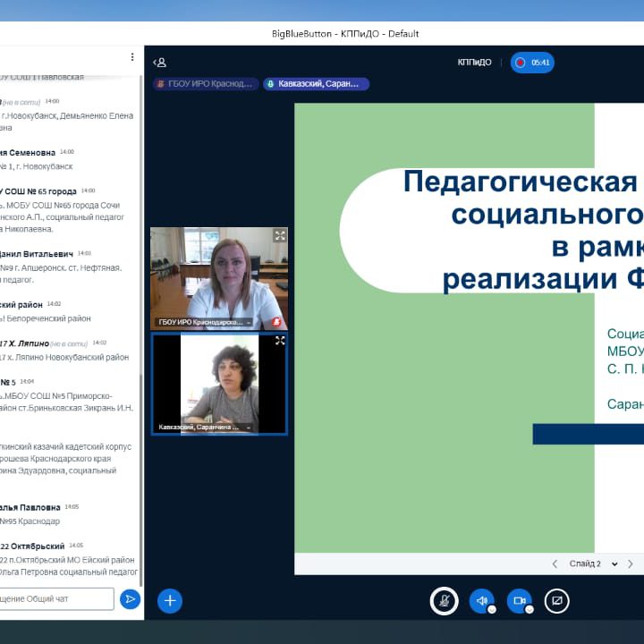This screenshot has height=644, width=644.
Task: Click the chat message input field
Action: tap(55, 598)
